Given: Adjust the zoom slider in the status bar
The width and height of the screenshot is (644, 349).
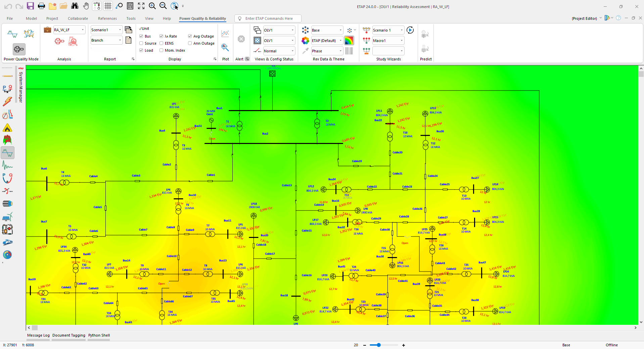Looking at the screenshot, I should point(379,345).
